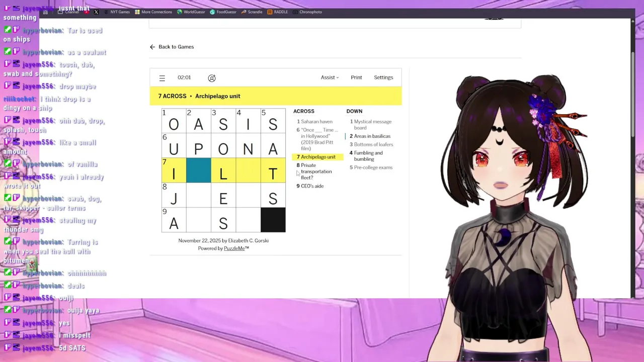Select the highlighted blue cell in row 7
The image size is (644, 362).
pyautogui.click(x=199, y=170)
